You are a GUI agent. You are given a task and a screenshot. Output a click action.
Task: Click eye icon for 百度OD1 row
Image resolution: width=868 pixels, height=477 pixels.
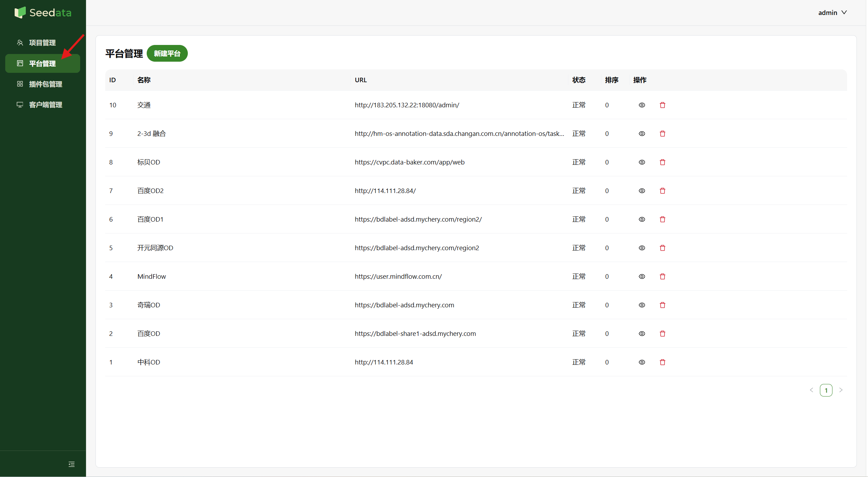(642, 219)
